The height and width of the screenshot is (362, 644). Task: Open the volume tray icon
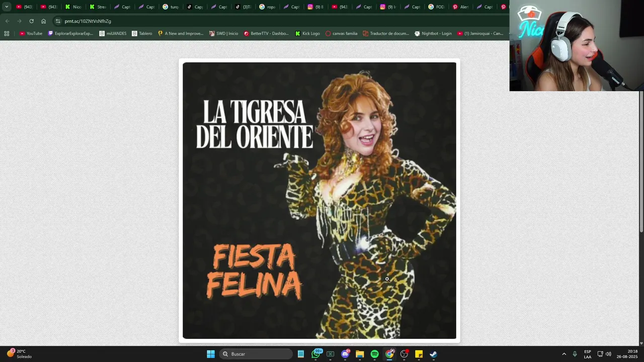(x=609, y=354)
